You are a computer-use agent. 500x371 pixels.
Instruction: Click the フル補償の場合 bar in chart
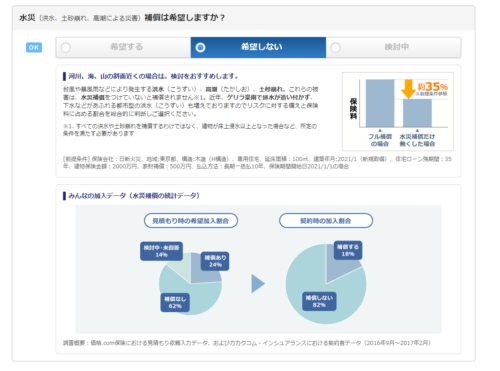[380, 103]
